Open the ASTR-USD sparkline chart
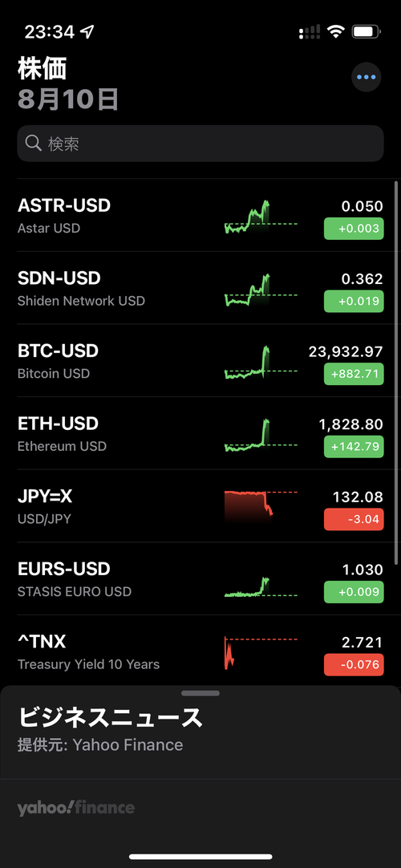401x868 pixels. coord(261,217)
